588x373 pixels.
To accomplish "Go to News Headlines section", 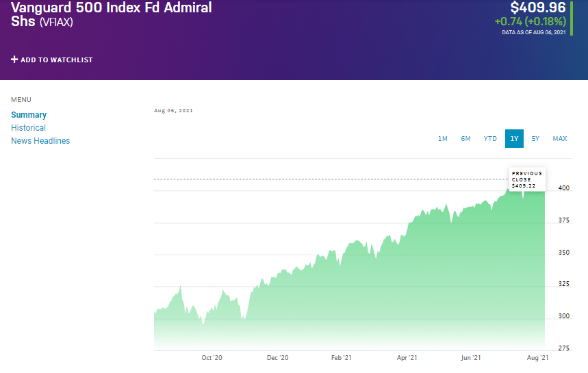I will (x=40, y=141).
